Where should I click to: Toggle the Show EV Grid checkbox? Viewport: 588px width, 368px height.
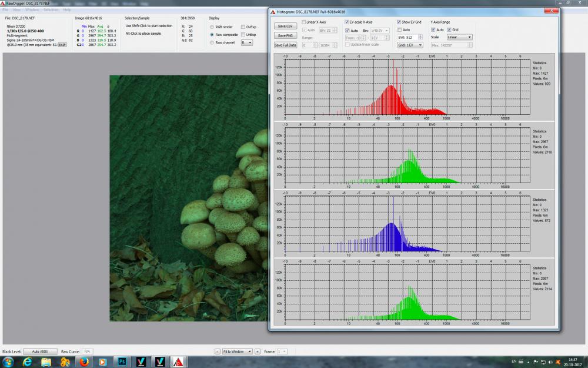(399, 22)
